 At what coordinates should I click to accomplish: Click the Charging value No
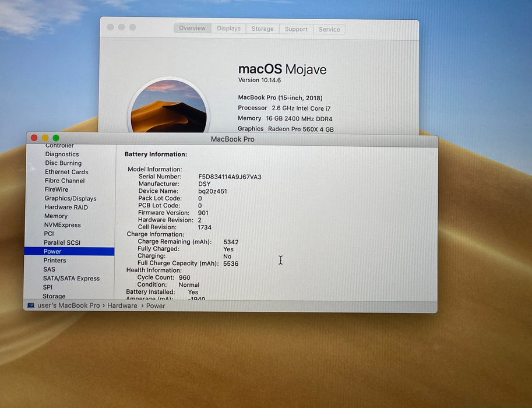pos(227,256)
